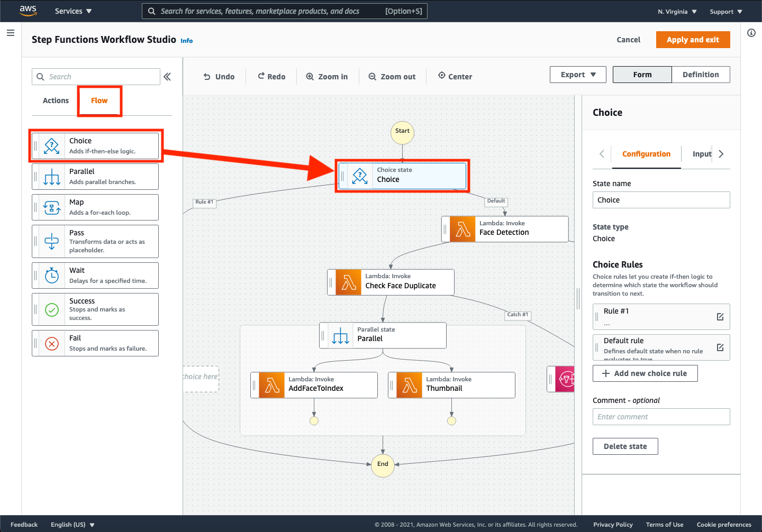
Task: Edit the Default rule pencil icon
Action: pos(720,347)
